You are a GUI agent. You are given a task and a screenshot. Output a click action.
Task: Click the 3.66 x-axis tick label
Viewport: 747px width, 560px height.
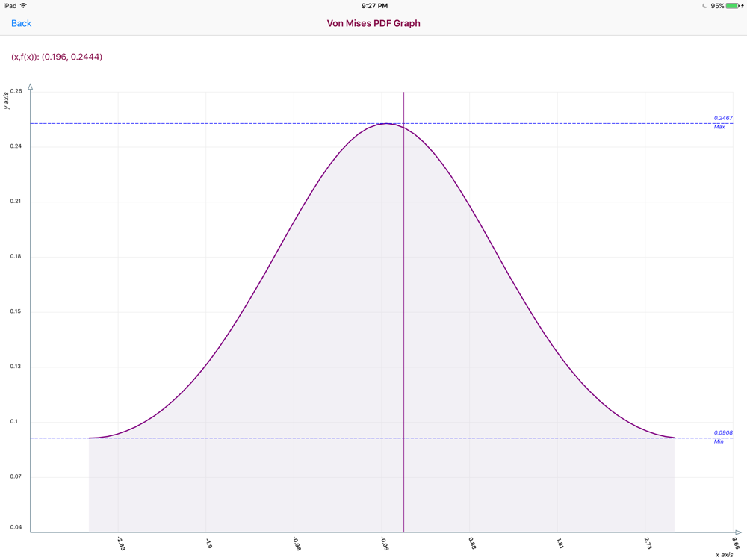pyautogui.click(x=736, y=543)
